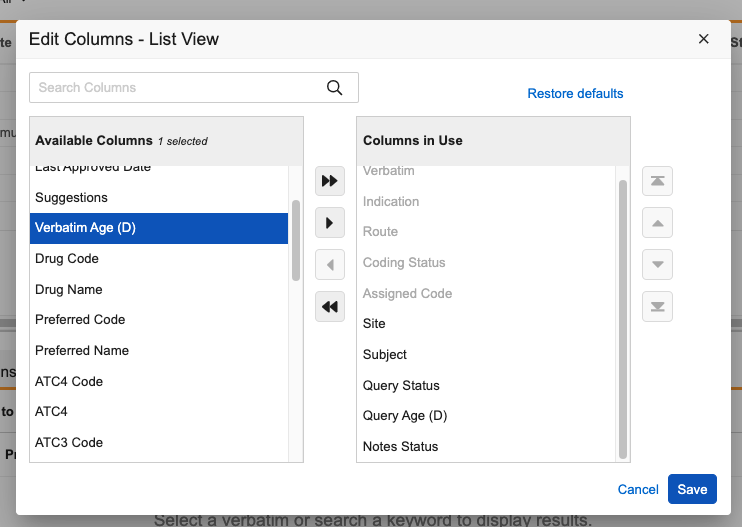Click the search magnifier icon
The height and width of the screenshot is (527, 742).
[335, 88]
